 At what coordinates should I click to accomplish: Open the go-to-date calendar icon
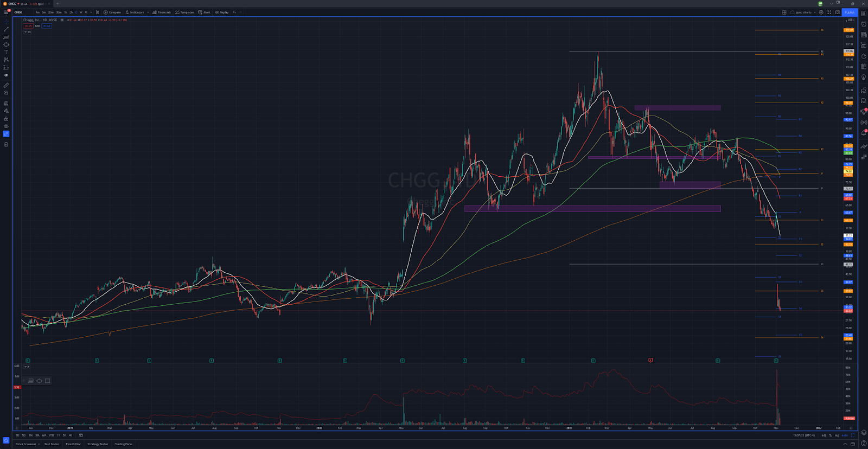click(x=81, y=435)
